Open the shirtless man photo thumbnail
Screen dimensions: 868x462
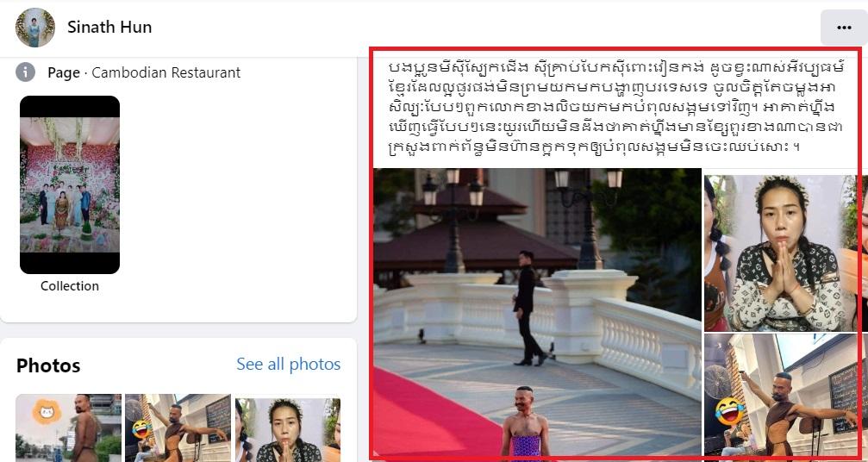pyautogui.click(x=69, y=428)
